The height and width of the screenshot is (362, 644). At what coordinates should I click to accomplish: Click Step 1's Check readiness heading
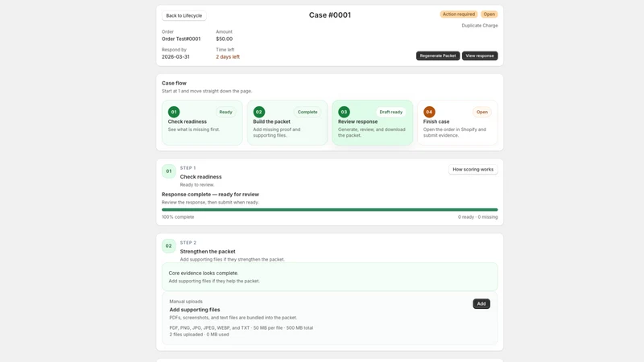tap(200, 177)
